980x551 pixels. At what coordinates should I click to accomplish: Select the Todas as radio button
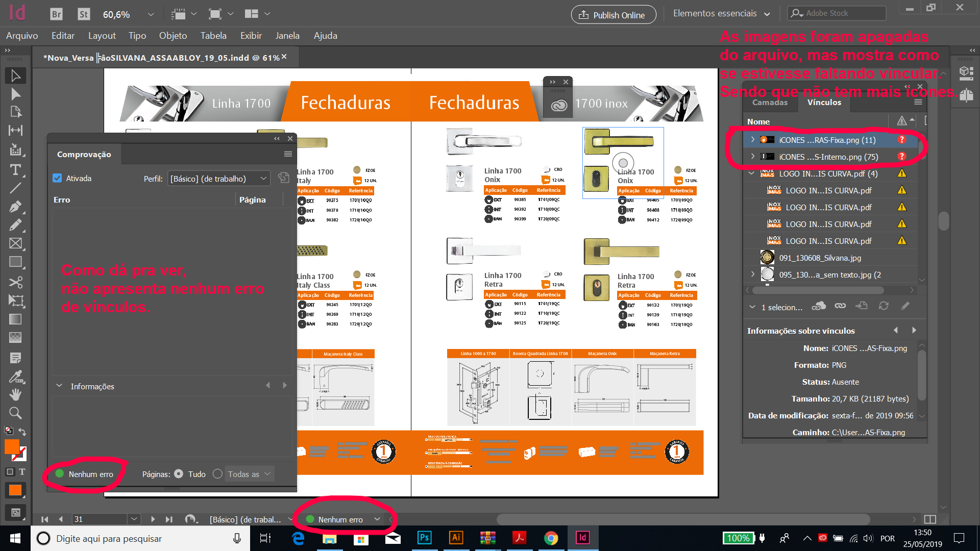[x=217, y=474]
